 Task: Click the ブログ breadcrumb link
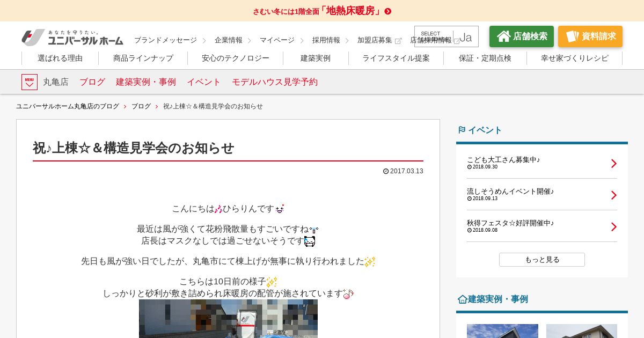click(141, 106)
